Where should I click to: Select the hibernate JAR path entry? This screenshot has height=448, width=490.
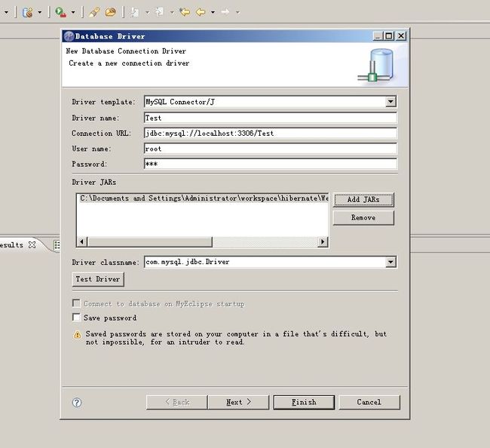click(x=204, y=198)
